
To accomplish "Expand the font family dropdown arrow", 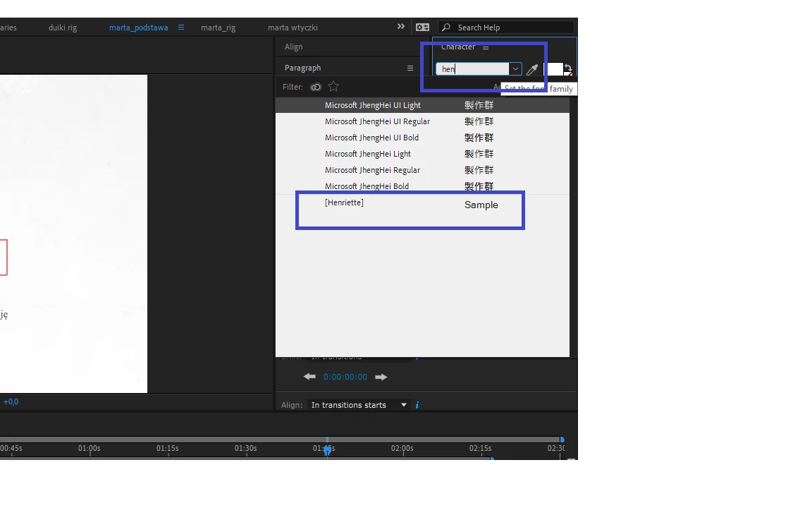I will (x=515, y=69).
